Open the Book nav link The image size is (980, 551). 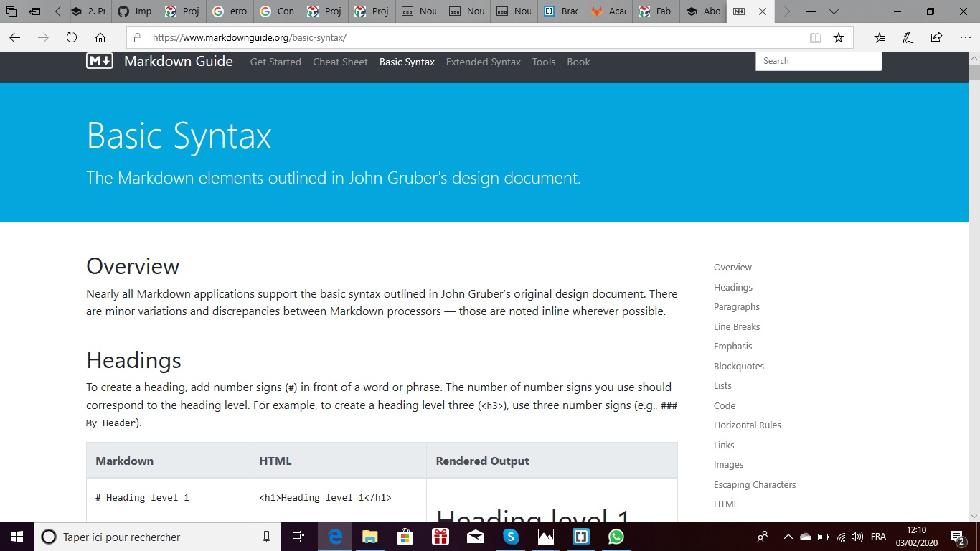pos(578,62)
